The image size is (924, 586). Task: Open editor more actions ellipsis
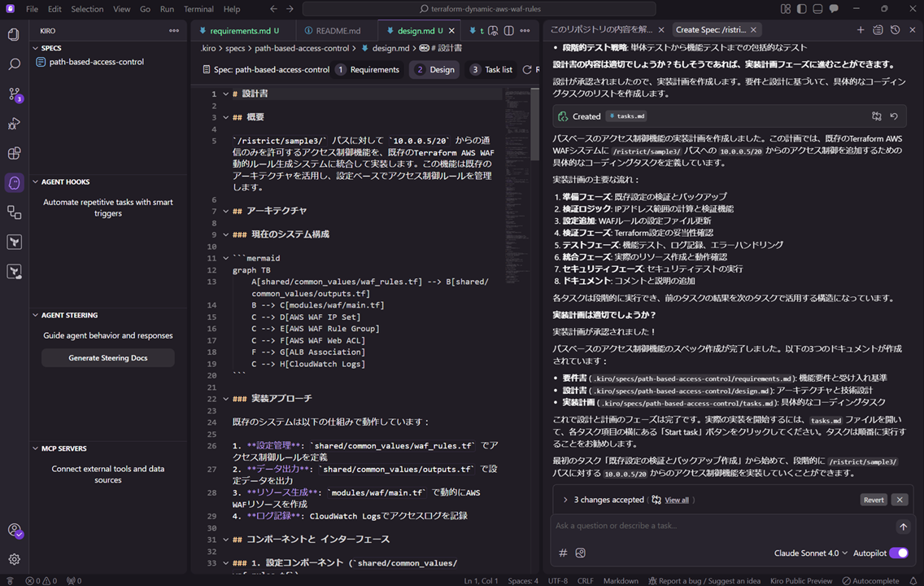(525, 31)
